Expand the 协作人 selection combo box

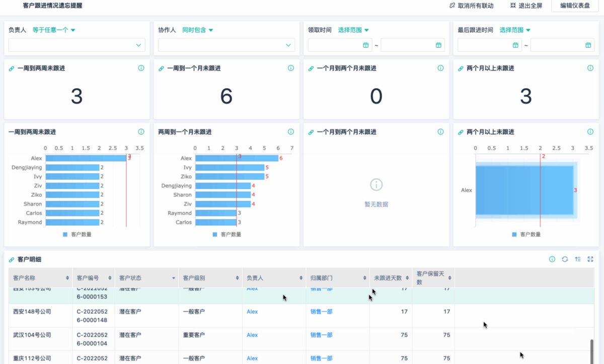click(226, 45)
